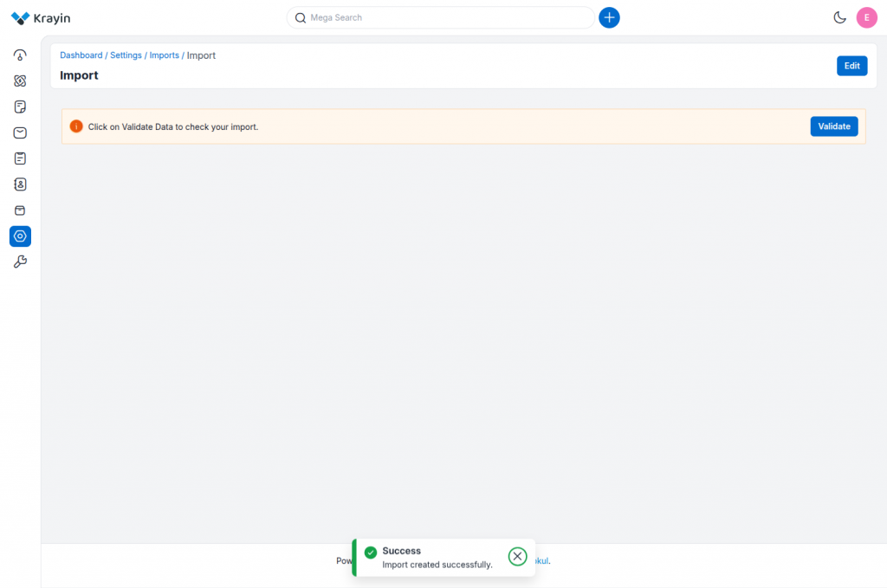The width and height of the screenshot is (887, 588).
Task: Click the 'Import' page heading
Action: pos(79,75)
